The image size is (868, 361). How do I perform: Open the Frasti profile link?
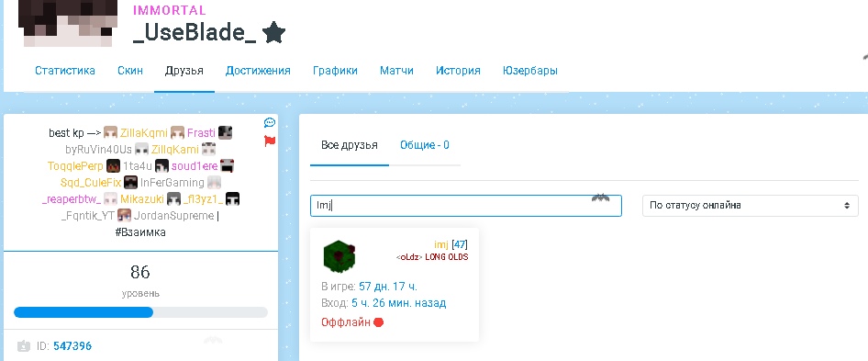pyautogui.click(x=201, y=133)
